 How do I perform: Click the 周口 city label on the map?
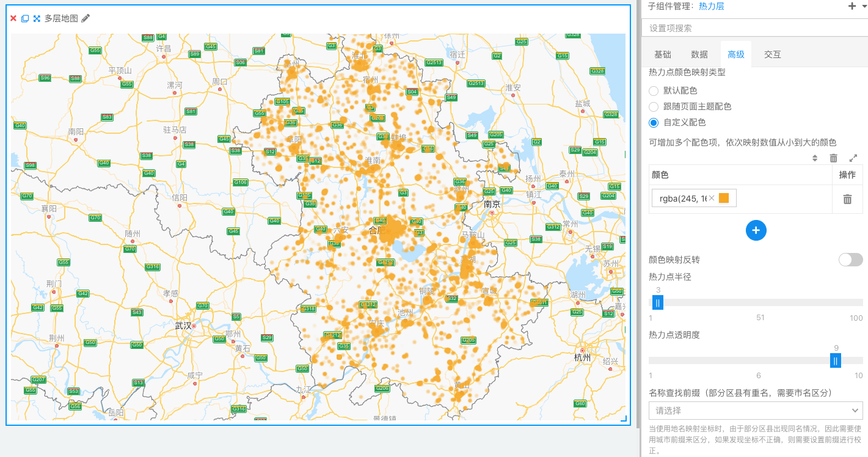tap(219, 81)
